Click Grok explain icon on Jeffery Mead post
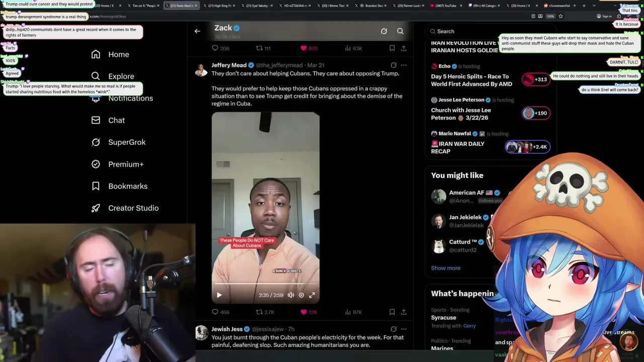644x362 pixels. (393, 65)
